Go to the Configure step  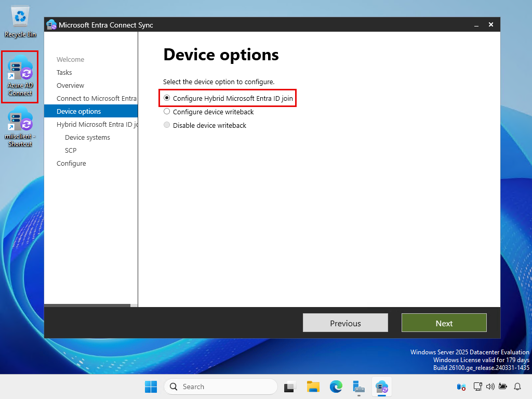tap(71, 164)
